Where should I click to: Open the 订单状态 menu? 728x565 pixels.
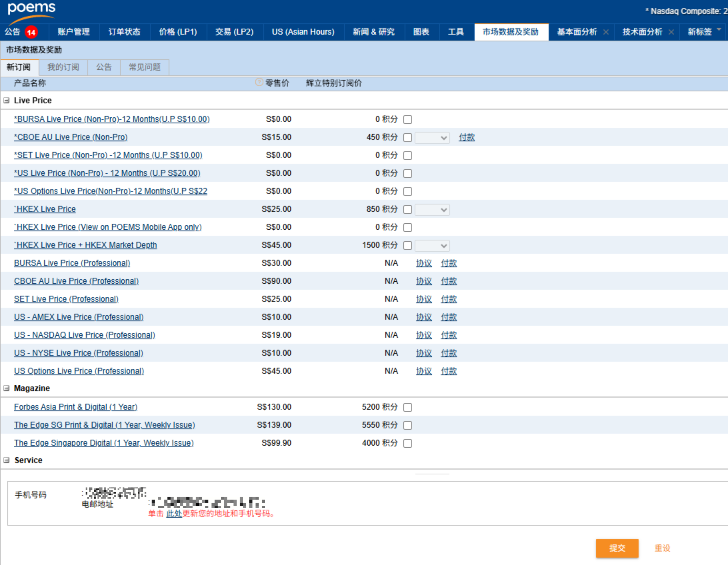tap(124, 32)
